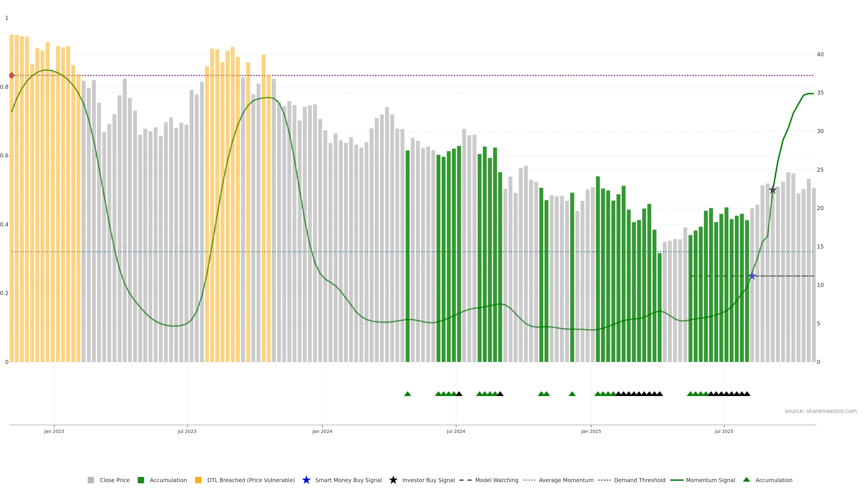The height and width of the screenshot is (488, 868).
Task: Click the single green accumulation triangle before Jul 2024
Action: click(x=407, y=394)
